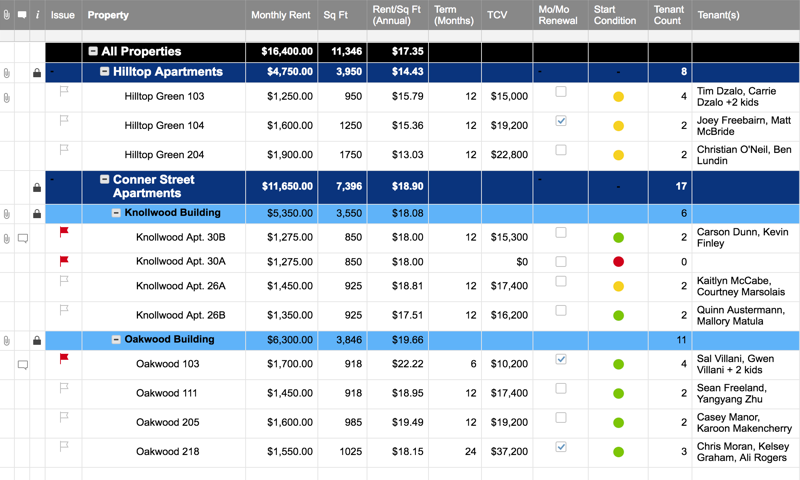Click the red condition dot for Knollwood 30A

tap(618, 262)
